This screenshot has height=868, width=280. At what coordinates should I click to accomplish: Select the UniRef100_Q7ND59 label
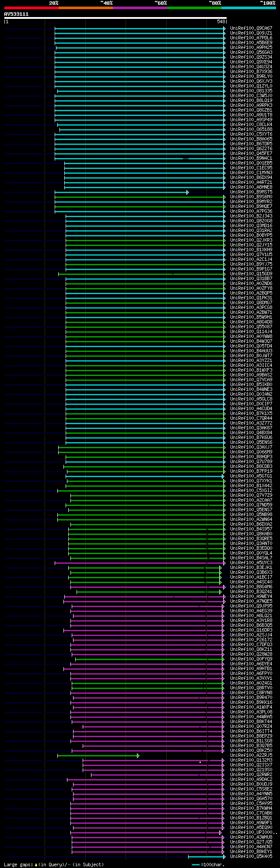251,505
